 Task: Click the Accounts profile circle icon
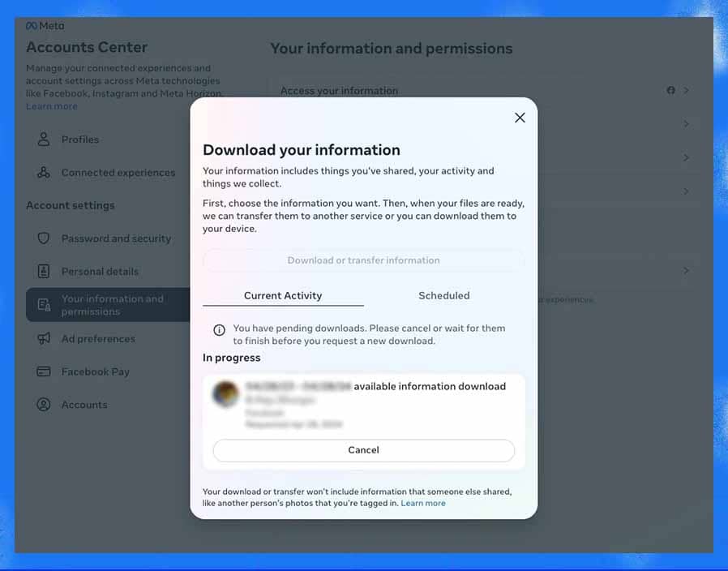[x=44, y=405]
